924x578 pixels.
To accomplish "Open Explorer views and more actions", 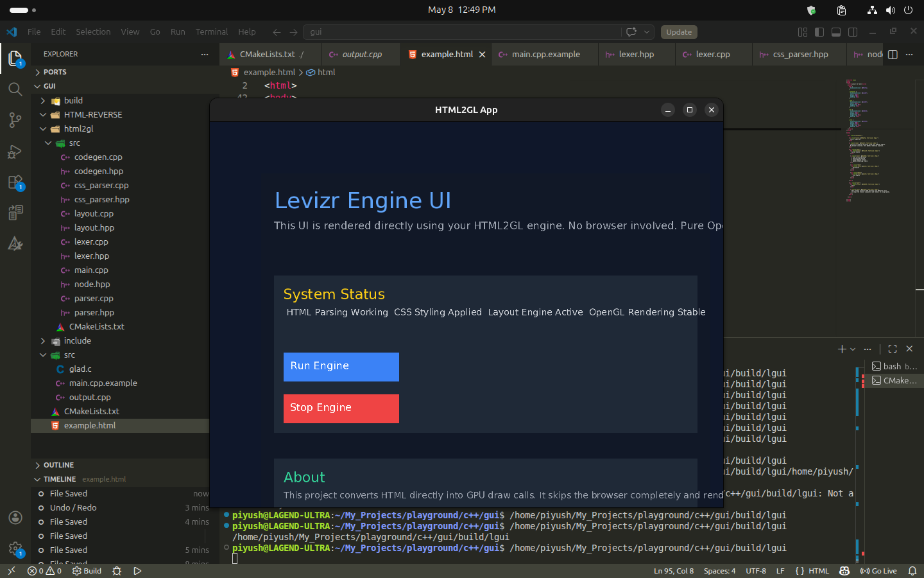I will pyautogui.click(x=205, y=55).
